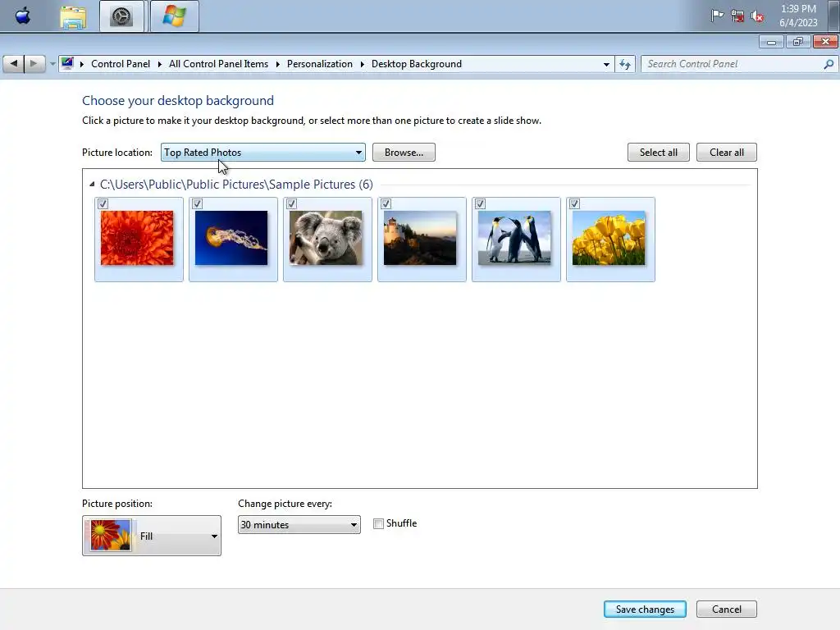Click the date 6/4/2023 in tray

(798, 22)
